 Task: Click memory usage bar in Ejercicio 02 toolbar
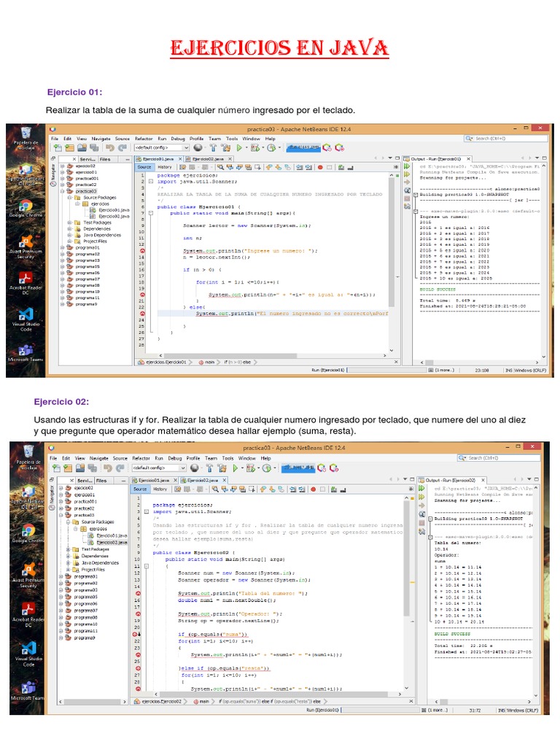tap(298, 468)
